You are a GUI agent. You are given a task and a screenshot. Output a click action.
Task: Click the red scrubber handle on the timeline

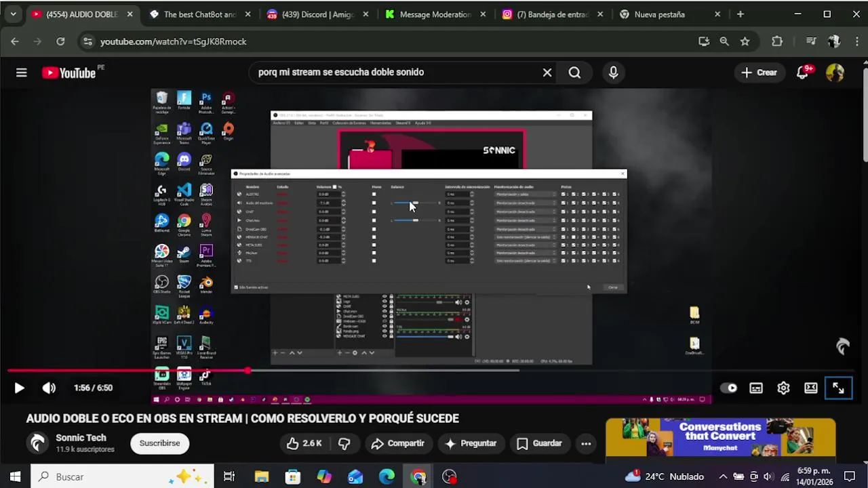tap(248, 370)
